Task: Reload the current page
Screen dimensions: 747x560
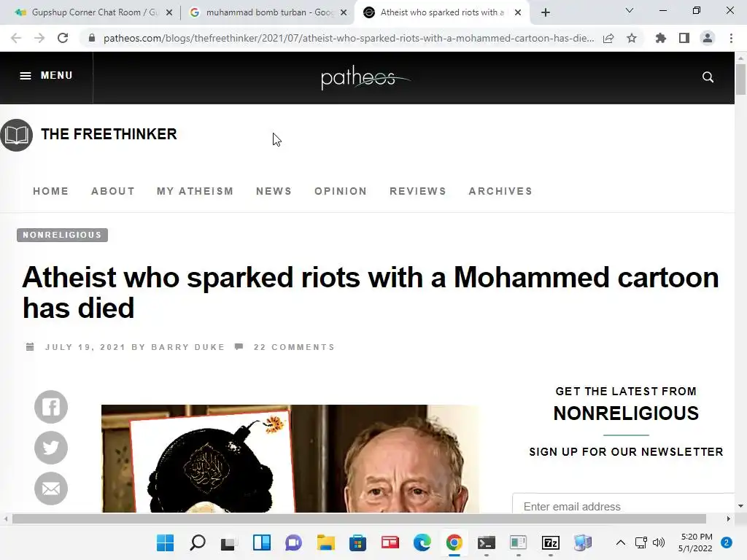Action: pos(63,38)
